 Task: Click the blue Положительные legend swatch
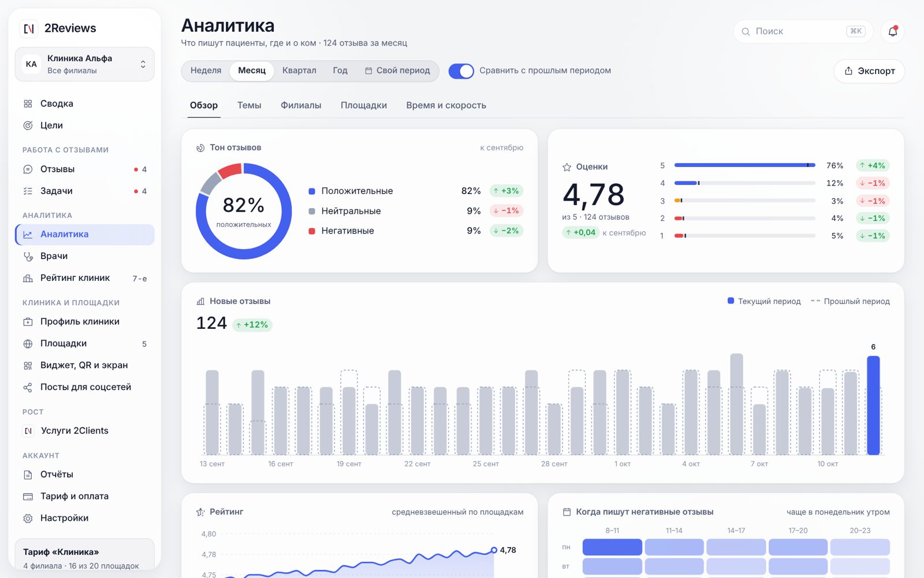[x=312, y=191]
